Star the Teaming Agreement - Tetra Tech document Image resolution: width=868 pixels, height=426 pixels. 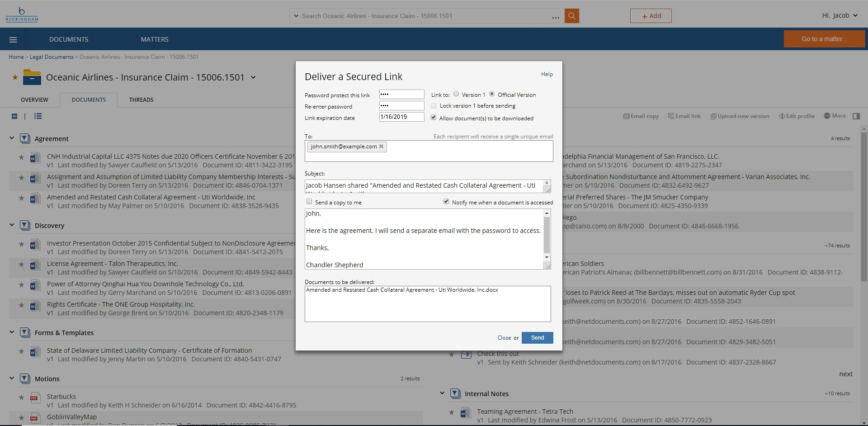(x=451, y=412)
